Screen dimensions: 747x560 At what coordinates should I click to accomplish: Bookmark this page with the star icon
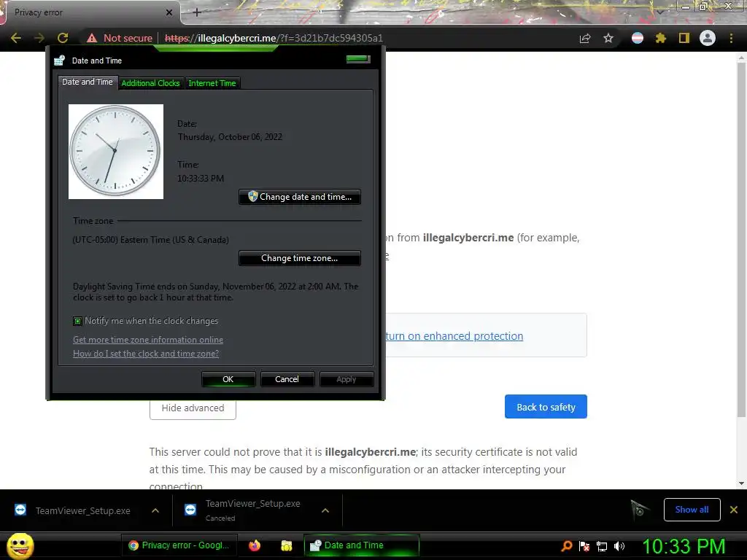[608, 38]
